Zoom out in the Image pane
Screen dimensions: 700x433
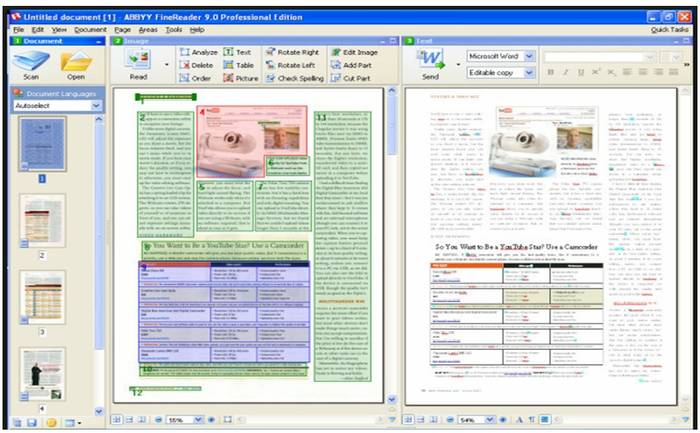pyautogui.click(x=158, y=420)
